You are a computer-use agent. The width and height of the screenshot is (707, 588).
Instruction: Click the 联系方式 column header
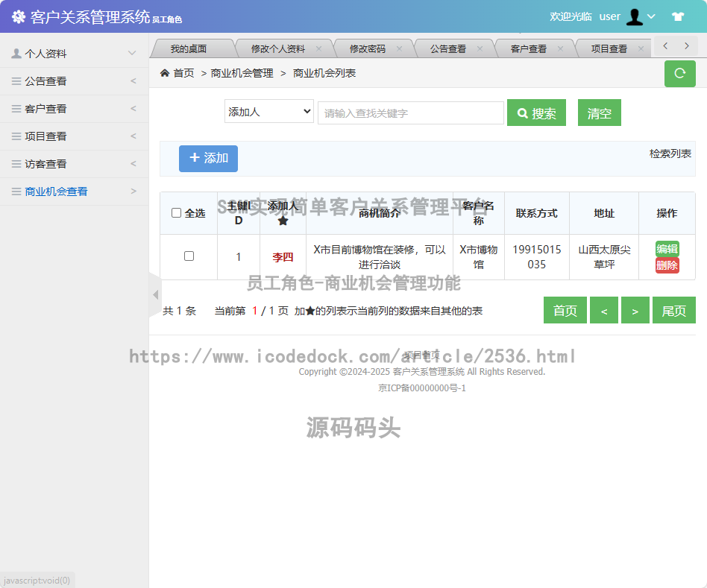point(536,213)
